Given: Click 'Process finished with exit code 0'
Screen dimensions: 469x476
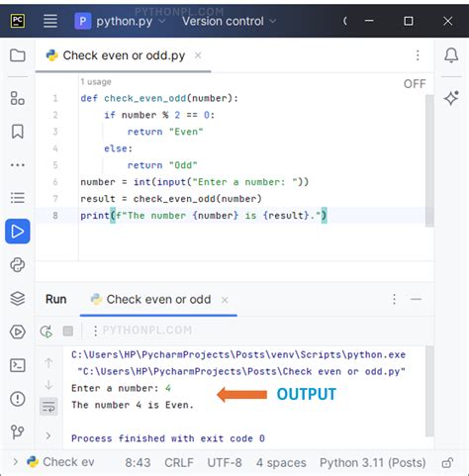Looking at the screenshot, I should coord(168,438).
